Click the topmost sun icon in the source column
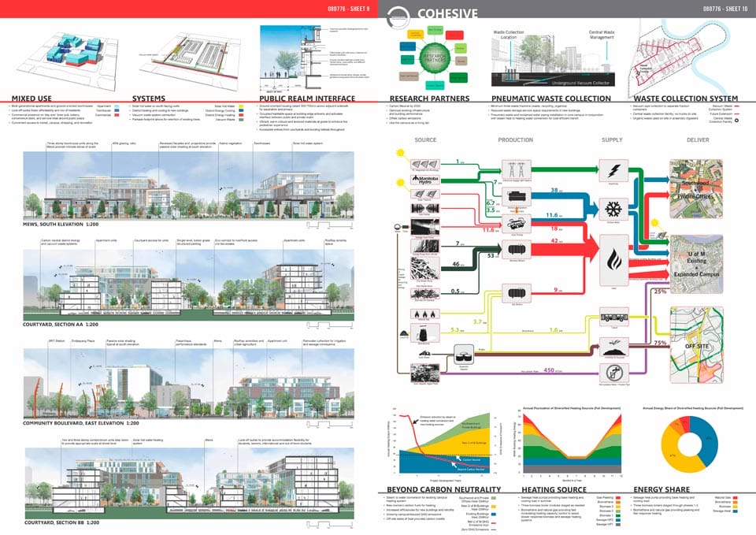 coord(400,154)
